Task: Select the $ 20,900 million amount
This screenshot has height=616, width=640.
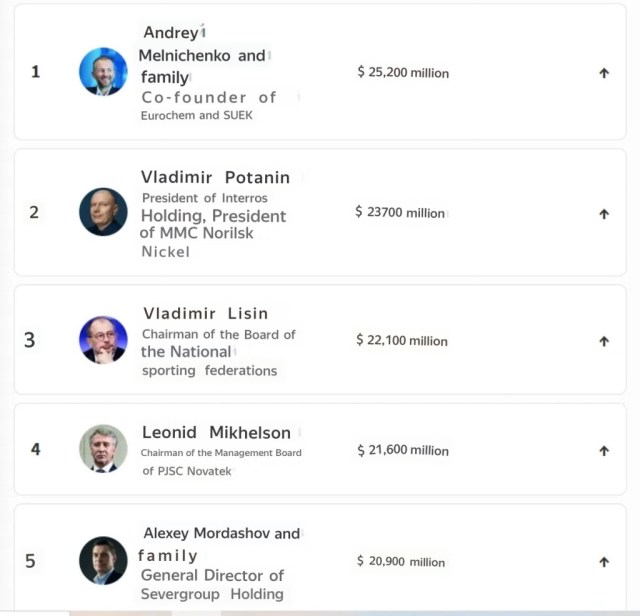Action: (x=401, y=562)
